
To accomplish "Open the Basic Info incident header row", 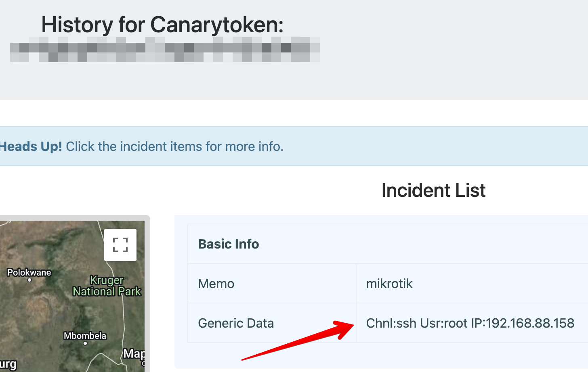I will pyautogui.click(x=229, y=244).
